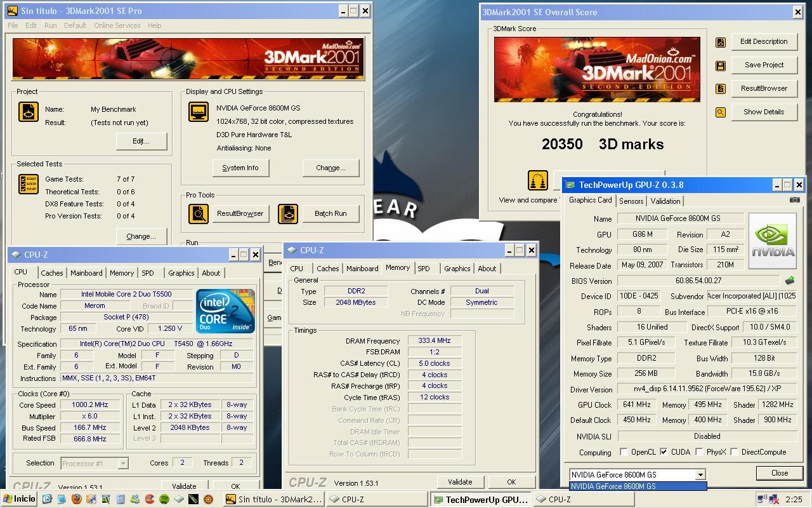Viewport: 812px width, 508px height.
Task: Click the NVIDIA logo in GPU-Z
Action: tap(773, 241)
